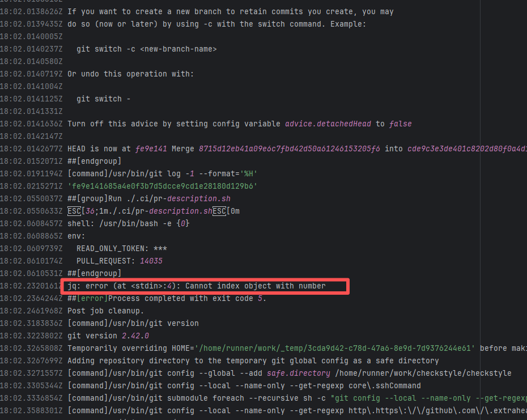Click the first ESC marker before [36;1m

point(73,211)
